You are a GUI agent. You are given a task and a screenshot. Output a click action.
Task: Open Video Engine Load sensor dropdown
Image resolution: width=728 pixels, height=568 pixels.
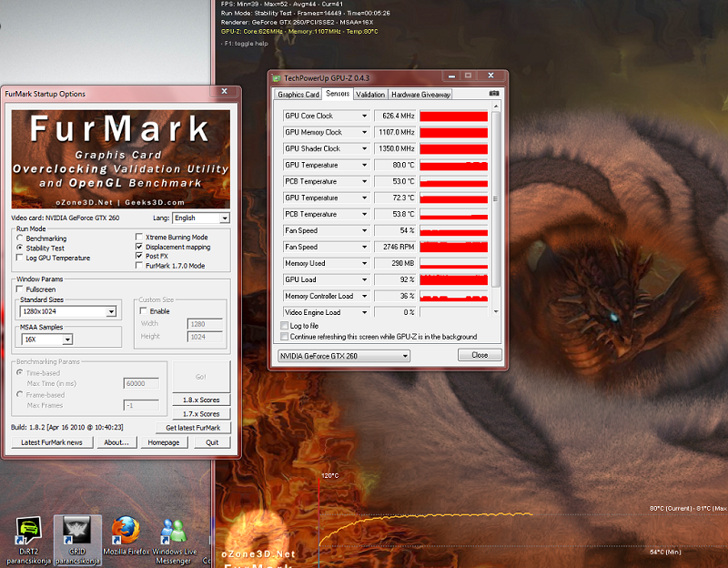(364, 312)
